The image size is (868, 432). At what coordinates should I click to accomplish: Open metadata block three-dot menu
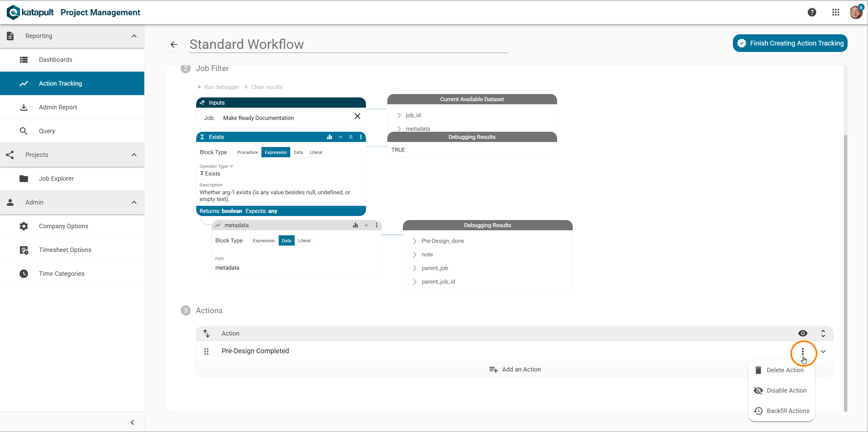click(x=376, y=225)
